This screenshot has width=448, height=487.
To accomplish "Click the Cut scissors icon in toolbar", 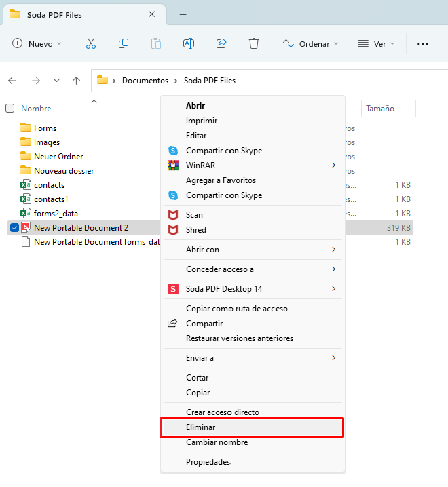I will tap(91, 44).
